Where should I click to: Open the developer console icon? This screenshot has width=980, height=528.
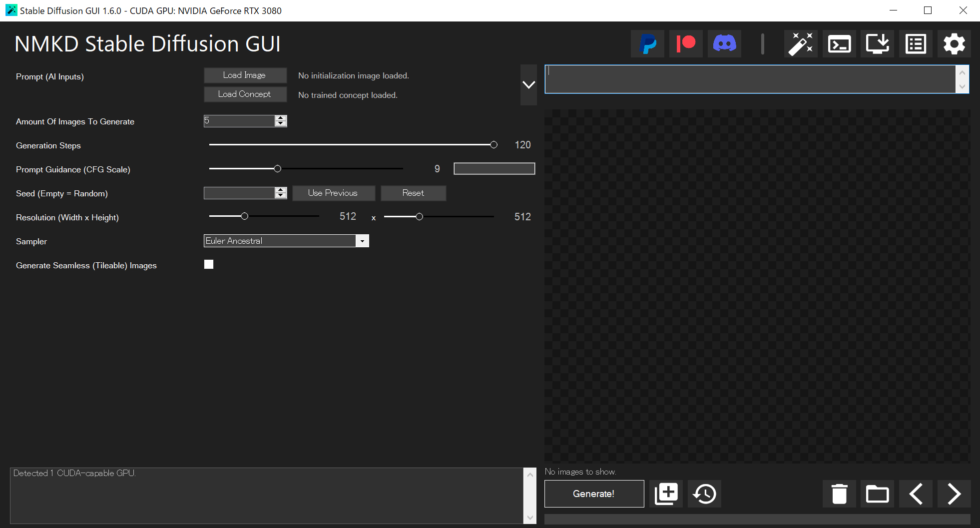tap(839, 44)
